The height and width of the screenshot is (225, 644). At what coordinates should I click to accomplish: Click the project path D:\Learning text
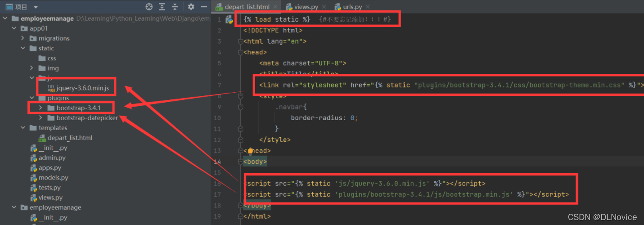click(x=143, y=18)
